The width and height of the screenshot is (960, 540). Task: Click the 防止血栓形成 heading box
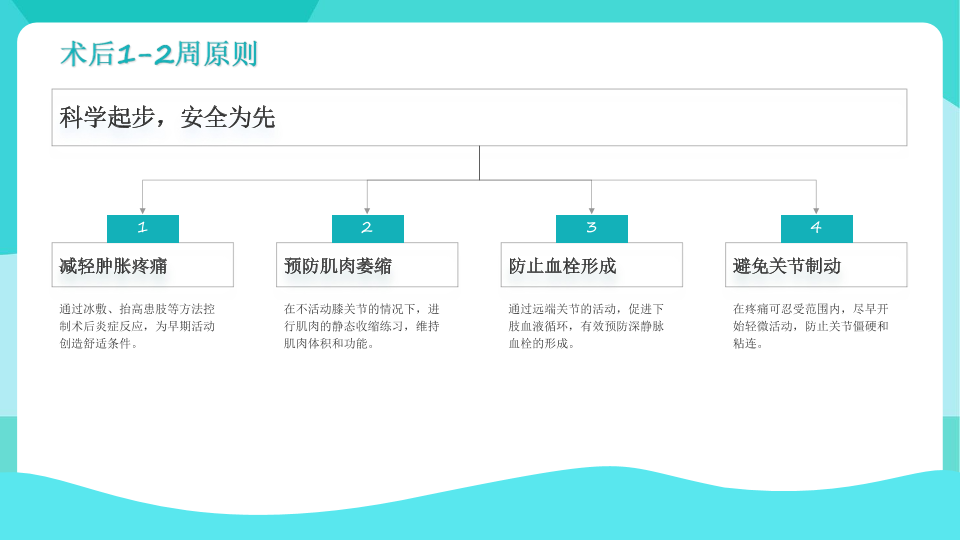point(592,265)
